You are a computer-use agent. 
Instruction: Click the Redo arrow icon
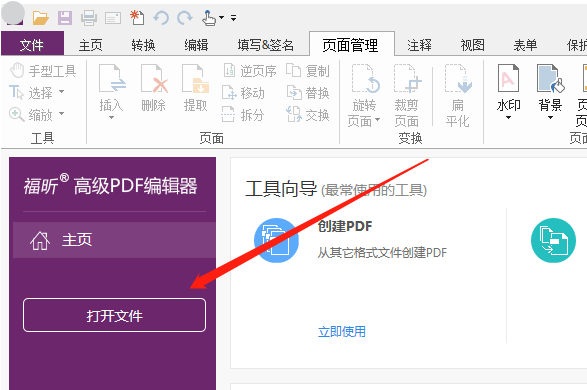coord(185,18)
